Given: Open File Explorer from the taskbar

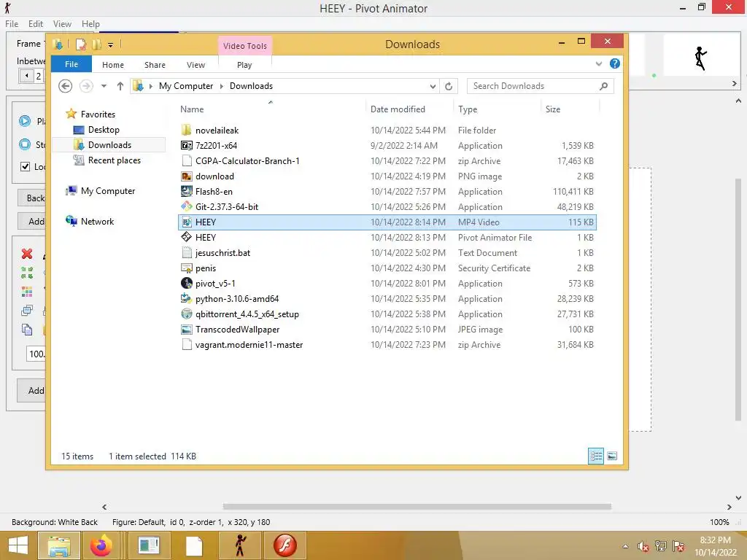Looking at the screenshot, I should 58,545.
